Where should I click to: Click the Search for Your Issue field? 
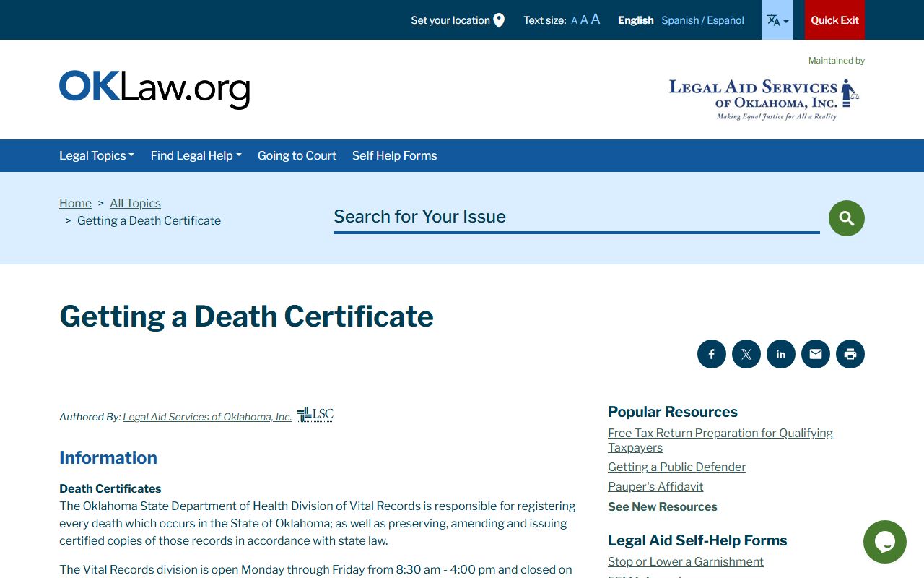pos(576,217)
